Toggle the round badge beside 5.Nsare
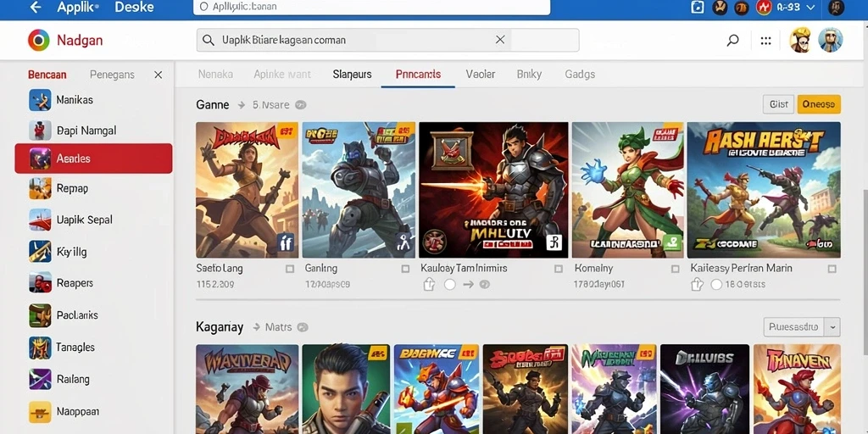The image size is (868, 434). [301, 104]
